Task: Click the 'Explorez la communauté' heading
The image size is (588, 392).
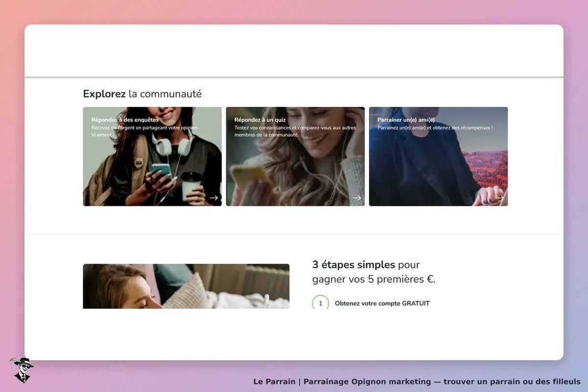Action: tap(142, 94)
